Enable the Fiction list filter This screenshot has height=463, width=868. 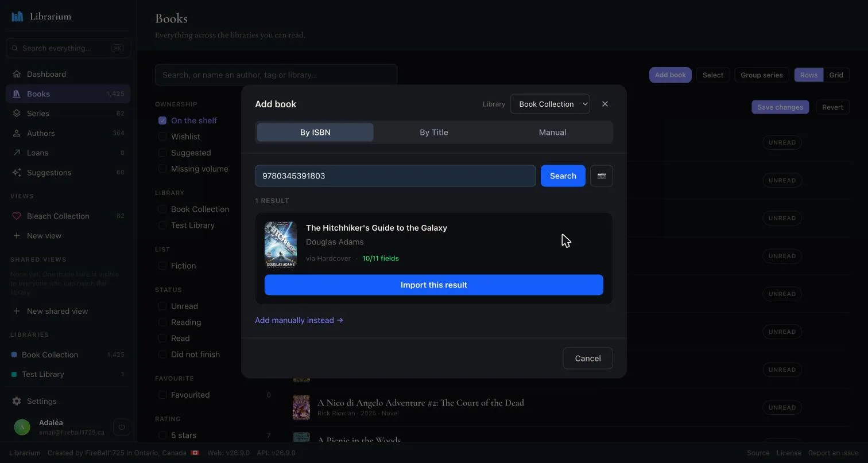[x=162, y=266]
